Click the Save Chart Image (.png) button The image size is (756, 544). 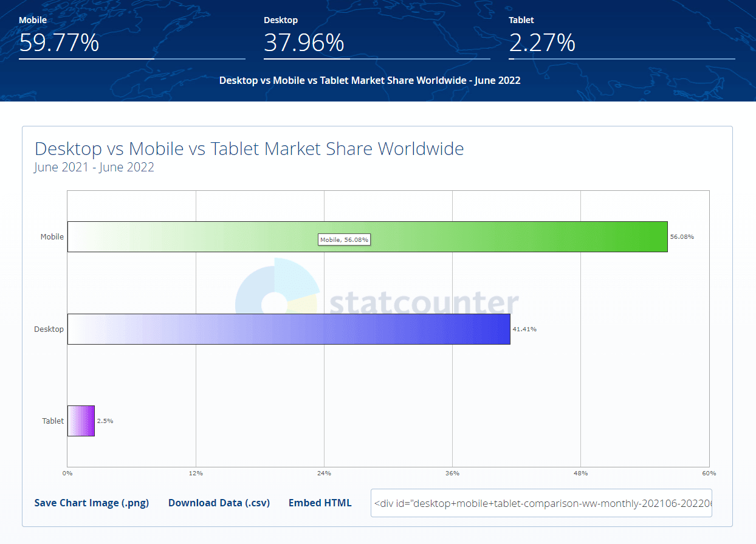point(91,503)
